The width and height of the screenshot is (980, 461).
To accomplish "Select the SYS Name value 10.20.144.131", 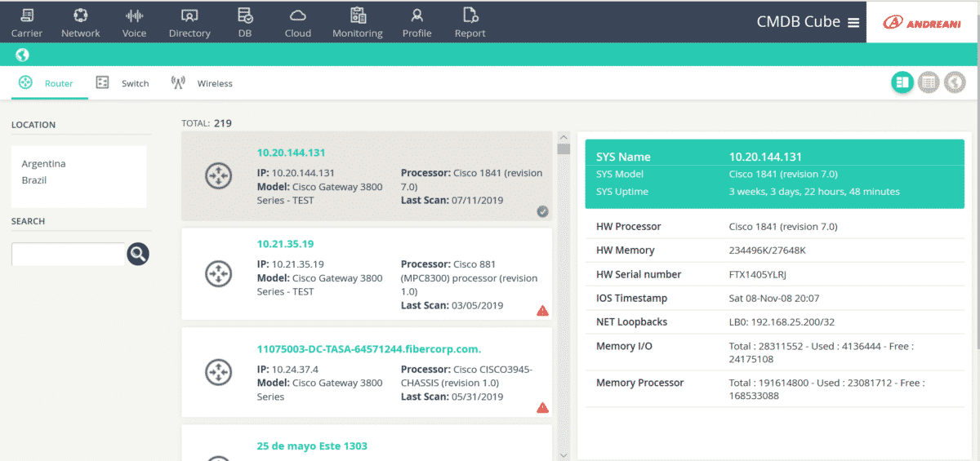I will click(x=765, y=157).
